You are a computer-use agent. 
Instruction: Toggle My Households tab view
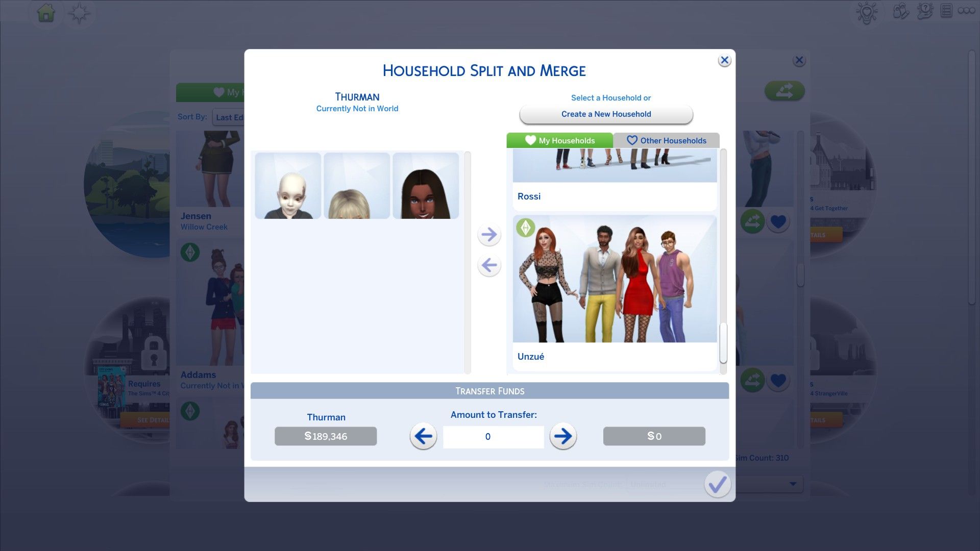coord(559,141)
